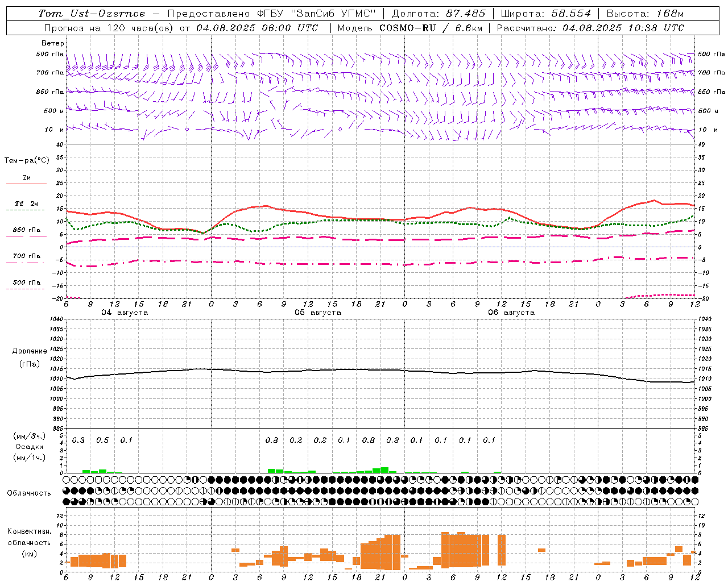This screenshot has height=582, width=728.
Task: Click the model name COSMO-RU / 6.6км
Action: click(430, 28)
